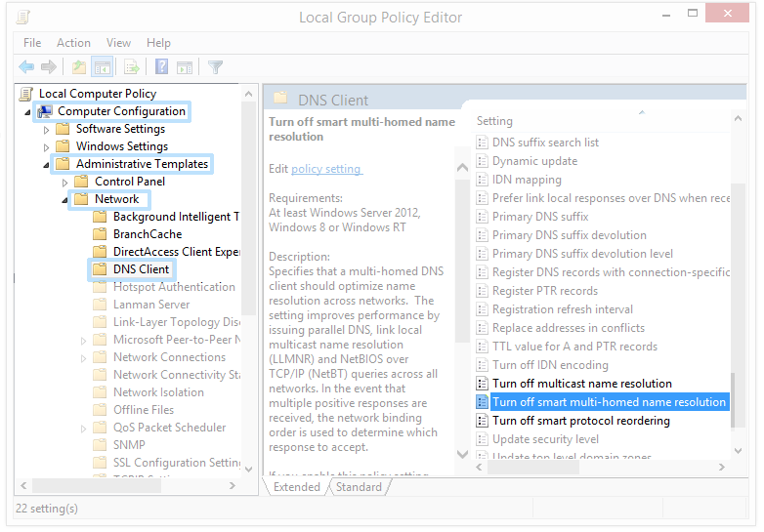Screen dimensions: 764x532
Task: Click settings list horizontal scrollbar left arrow
Action: pyautogui.click(x=479, y=468)
